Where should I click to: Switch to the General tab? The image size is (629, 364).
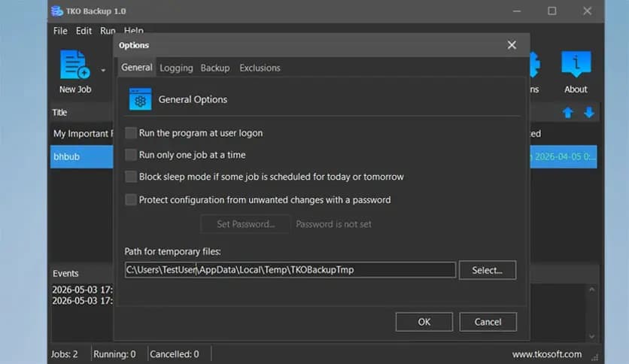(x=137, y=68)
